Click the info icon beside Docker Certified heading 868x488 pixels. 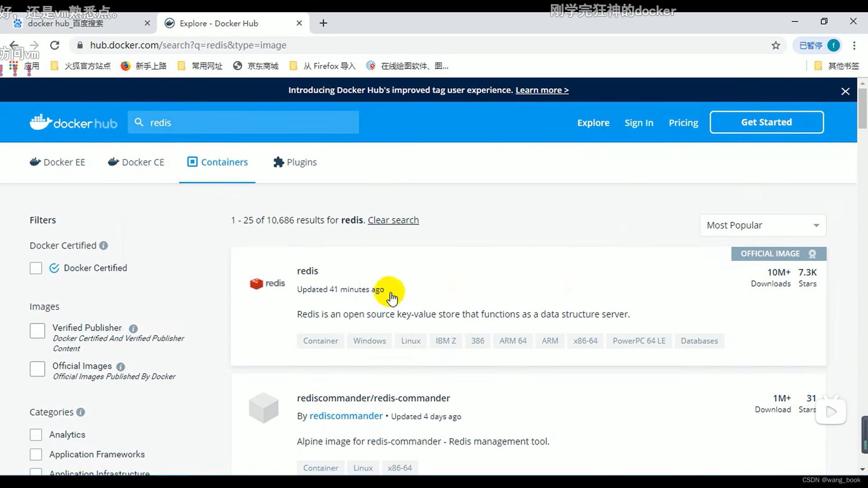point(104,245)
